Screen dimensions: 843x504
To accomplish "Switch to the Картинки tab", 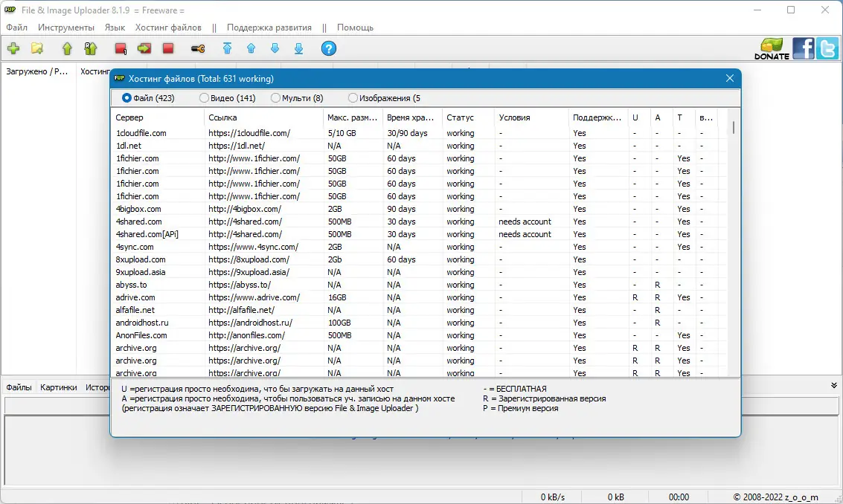I will [x=59, y=387].
